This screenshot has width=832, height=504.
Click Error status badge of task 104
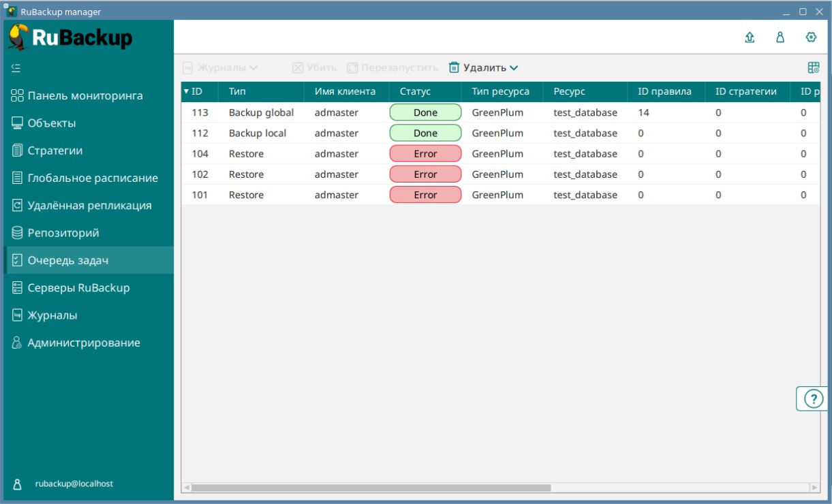[425, 154]
